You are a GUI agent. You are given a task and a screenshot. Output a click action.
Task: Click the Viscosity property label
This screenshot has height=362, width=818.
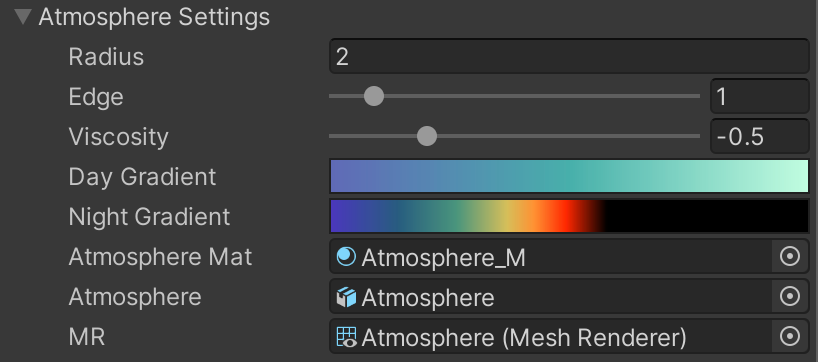point(118,137)
